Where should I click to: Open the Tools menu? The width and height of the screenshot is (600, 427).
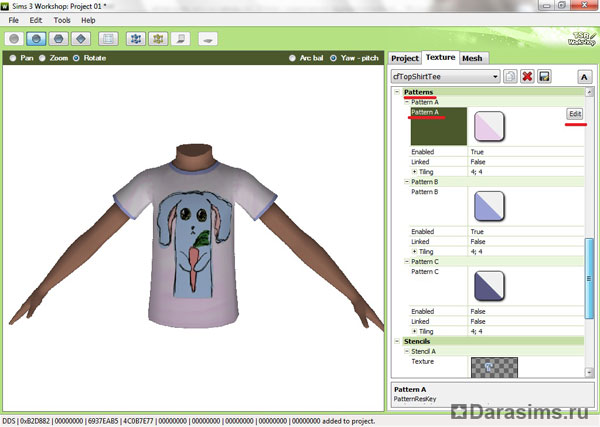(62, 20)
